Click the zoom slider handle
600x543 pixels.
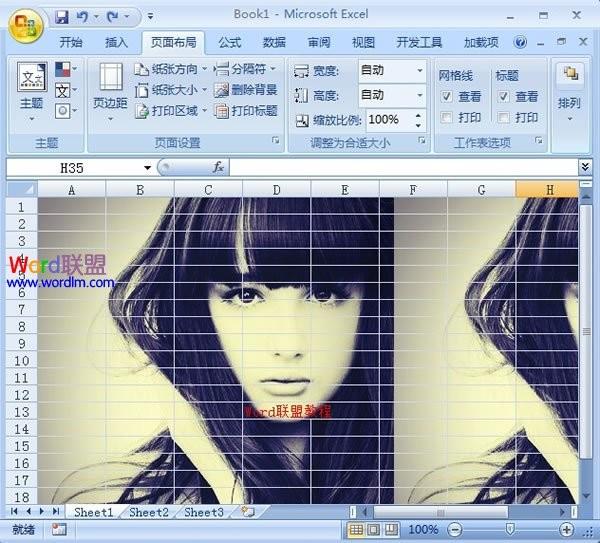pos(509,529)
